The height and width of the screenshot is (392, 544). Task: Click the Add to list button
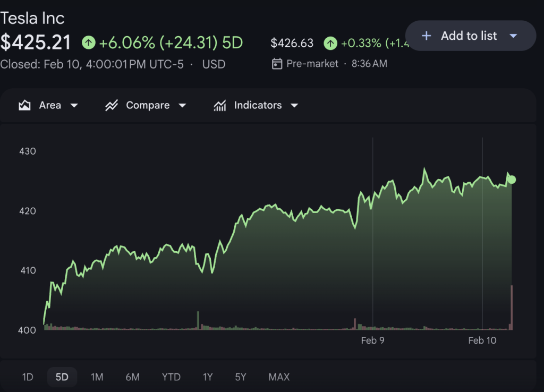(x=469, y=36)
